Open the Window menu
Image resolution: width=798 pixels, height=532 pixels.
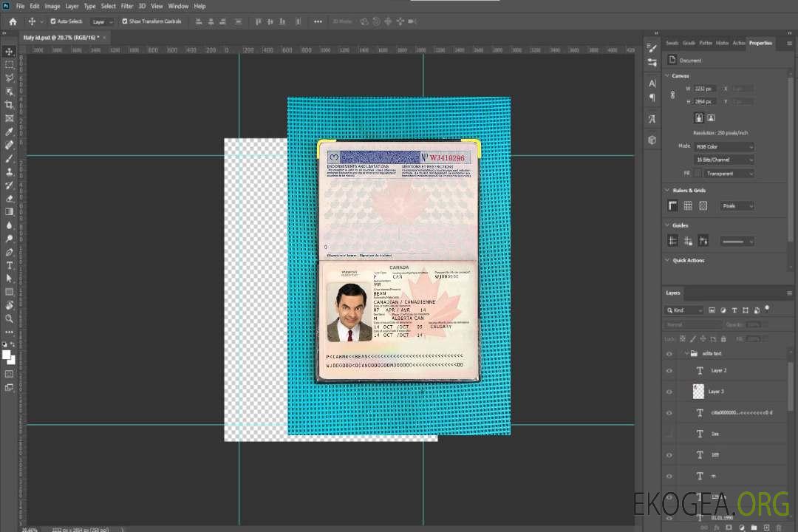178,6
